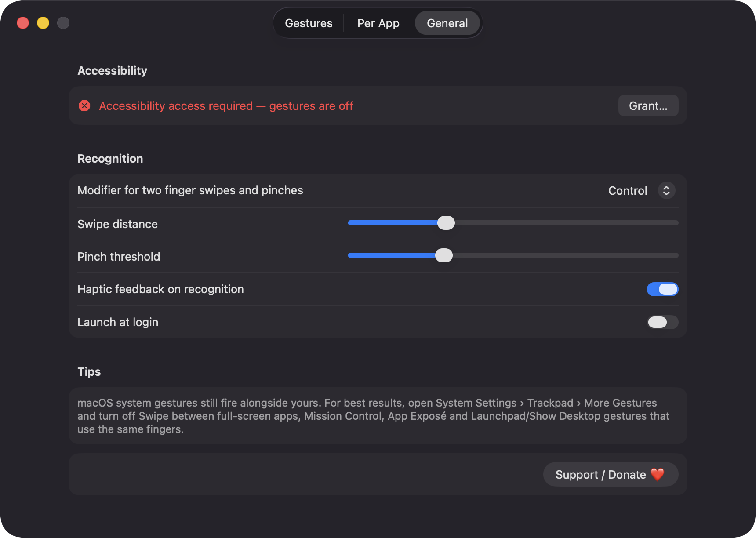Click the Accessibility section heading
This screenshot has height=538, width=756.
(113, 71)
